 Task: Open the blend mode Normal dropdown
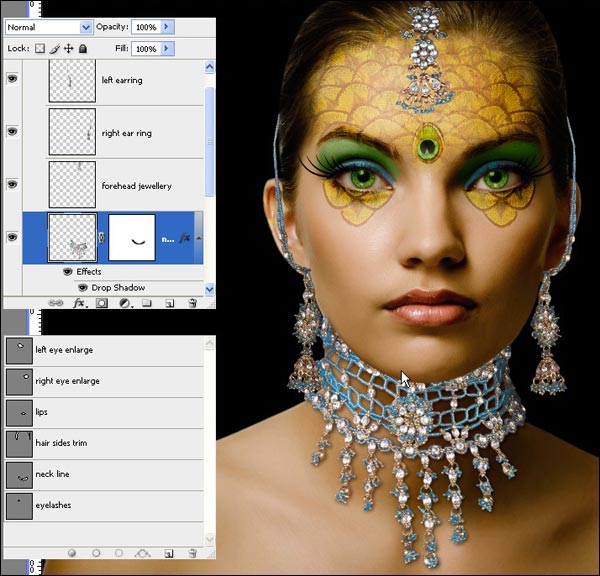point(85,27)
